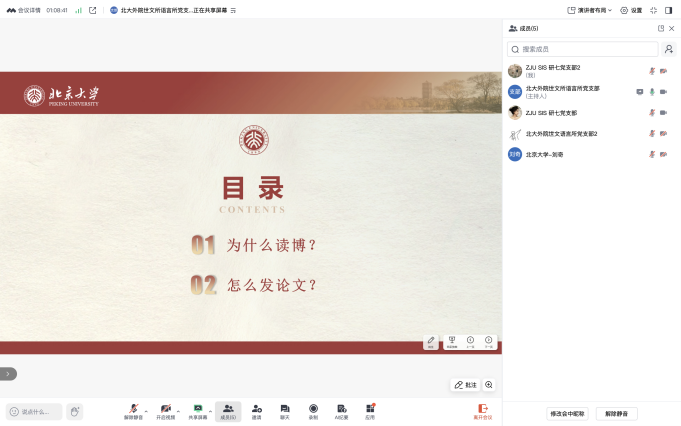Toggle camera for ZJU SIS 研七党支部 member

tap(663, 112)
